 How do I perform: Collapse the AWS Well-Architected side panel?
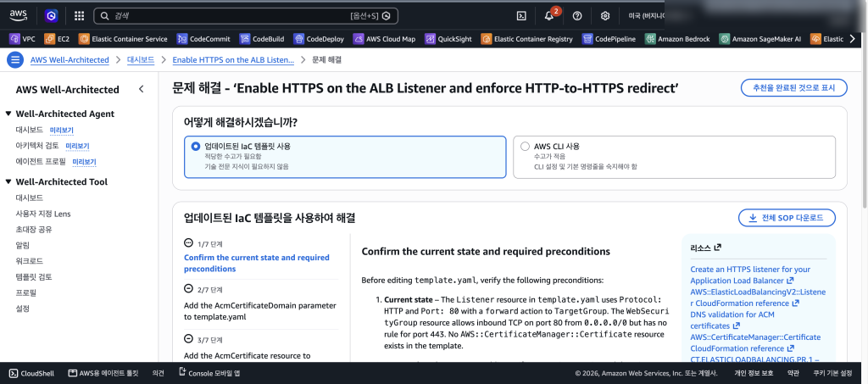142,89
